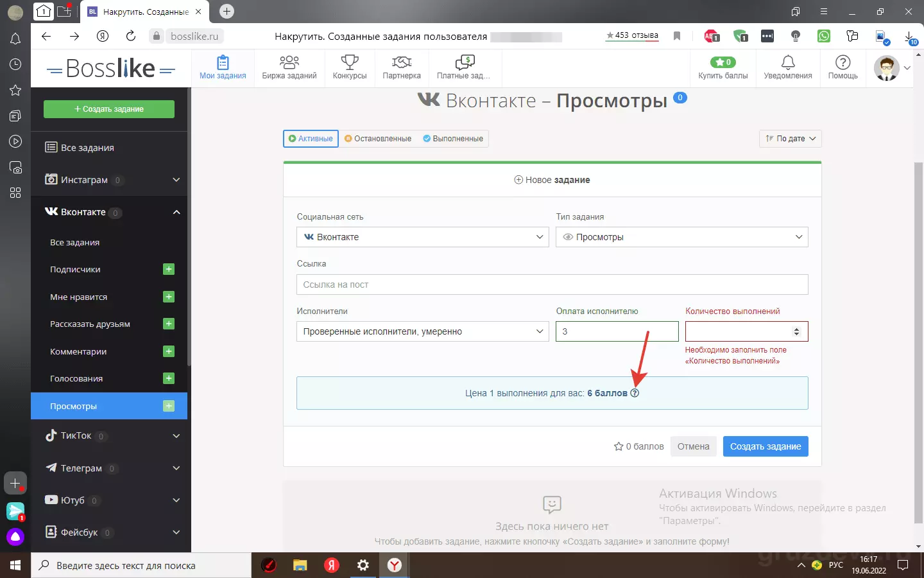Switch to Активные tab

point(311,139)
